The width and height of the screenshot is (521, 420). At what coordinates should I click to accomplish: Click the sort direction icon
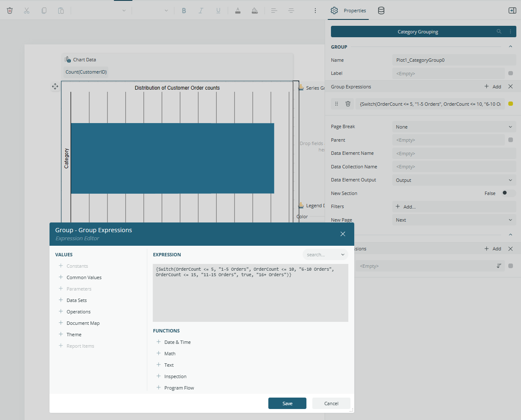click(x=499, y=266)
